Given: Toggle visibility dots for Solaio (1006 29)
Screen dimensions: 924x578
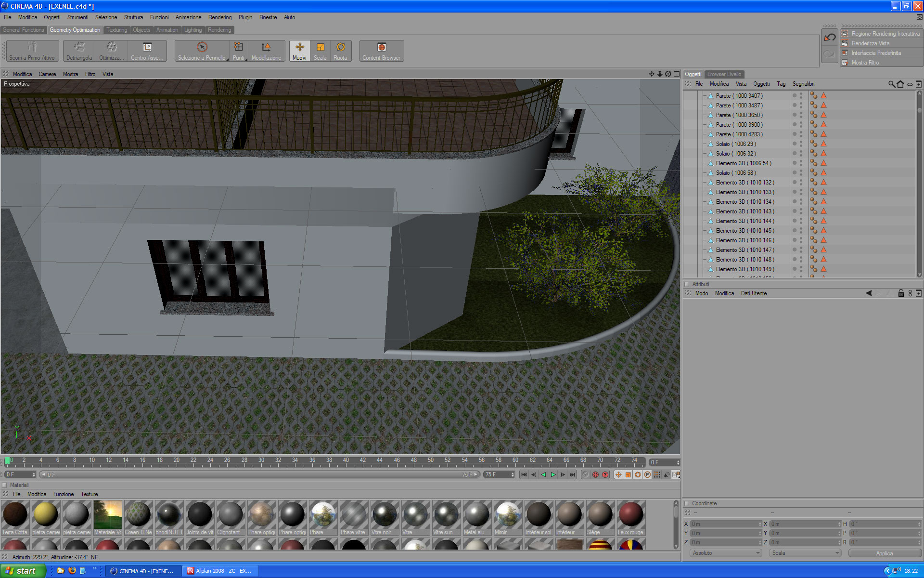Looking at the screenshot, I should [x=801, y=144].
